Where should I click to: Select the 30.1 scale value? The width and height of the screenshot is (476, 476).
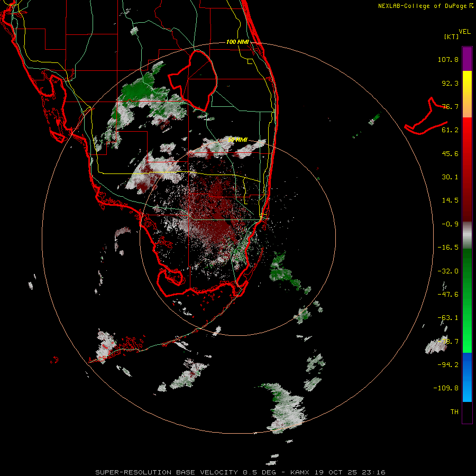coord(450,177)
